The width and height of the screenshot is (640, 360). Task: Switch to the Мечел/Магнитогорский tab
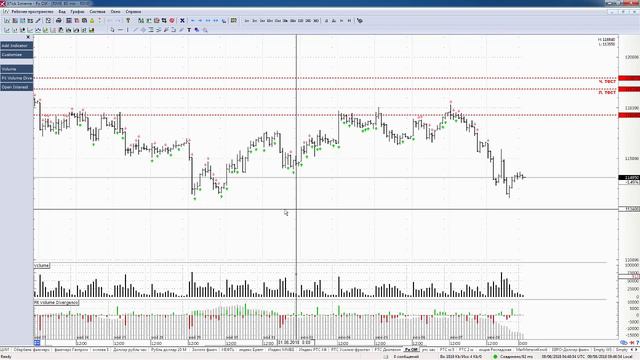pyautogui.click(x=531, y=350)
